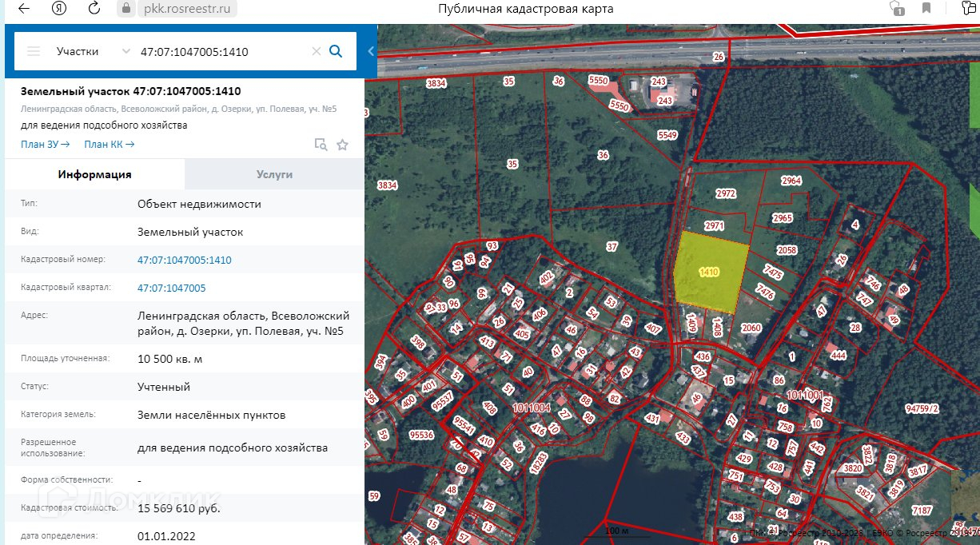Click parcel label 94759/2 on map

(x=922, y=408)
